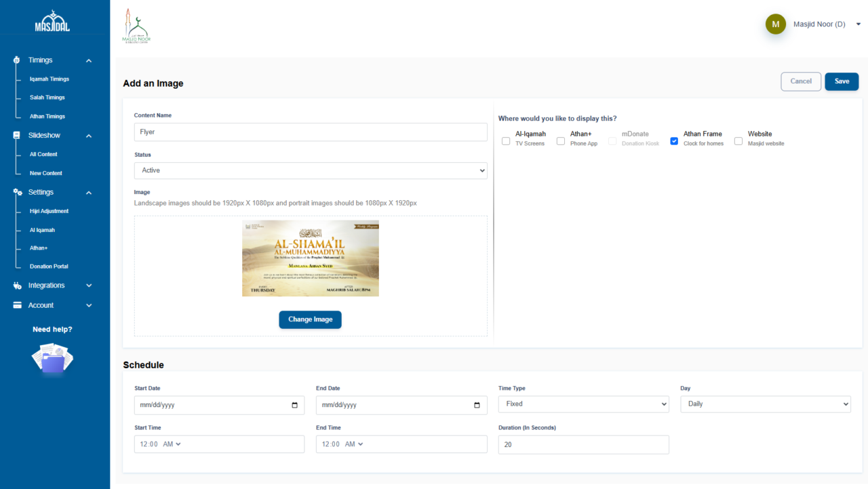The height and width of the screenshot is (489, 868).
Task: Click the user avatar circle labeled M
Action: pyautogui.click(x=775, y=24)
